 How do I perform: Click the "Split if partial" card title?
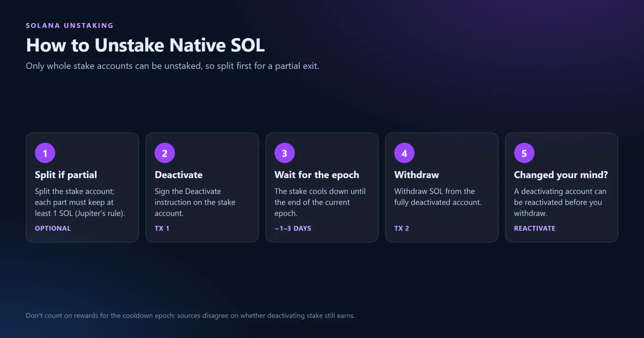[66, 175]
